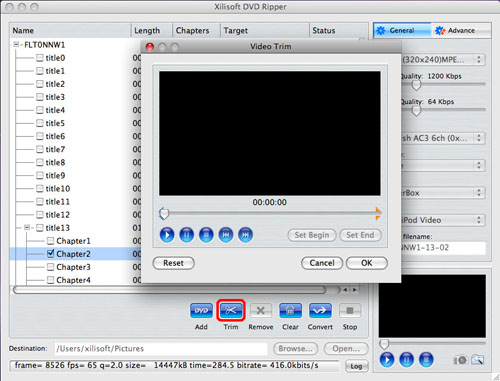The height and width of the screenshot is (381, 500).
Task: Click the filename input field
Action: point(443,248)
